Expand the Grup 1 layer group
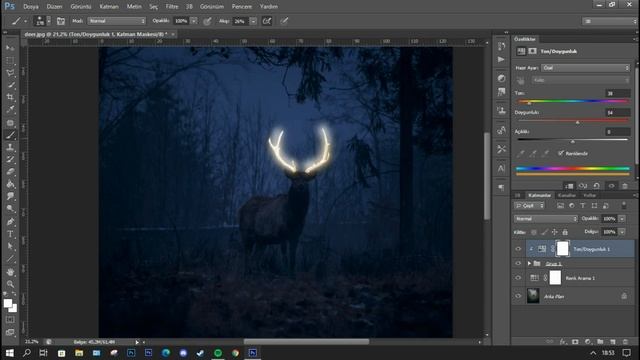Screen dimensions: 640x360 pos(529,264)
